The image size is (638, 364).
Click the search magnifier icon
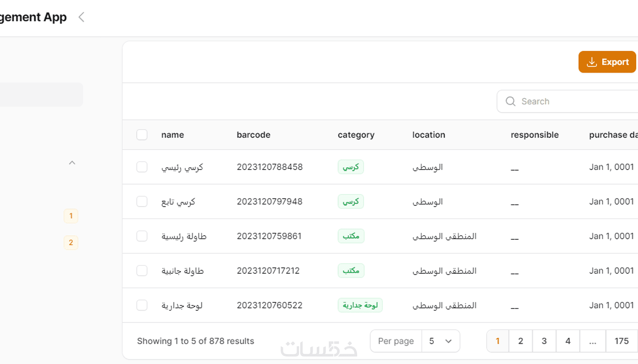(510, 101)
